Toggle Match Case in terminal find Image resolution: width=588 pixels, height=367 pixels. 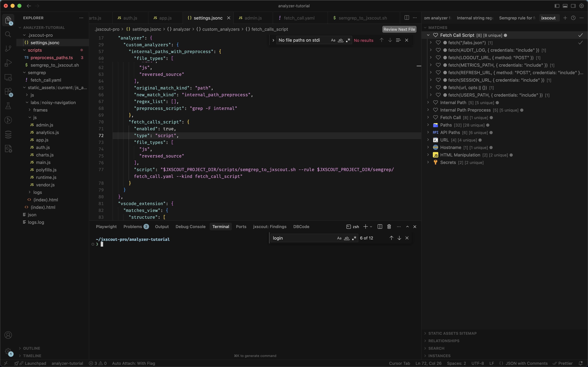[339, 238]
